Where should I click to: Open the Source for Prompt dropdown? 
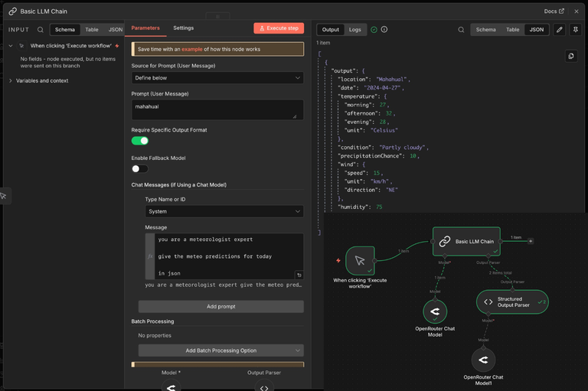217,78
